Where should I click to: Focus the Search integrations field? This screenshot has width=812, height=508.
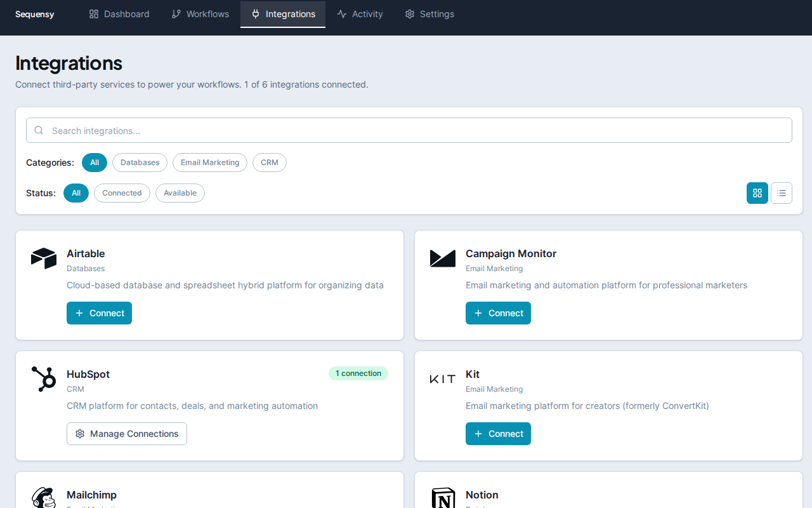(409, 130)
